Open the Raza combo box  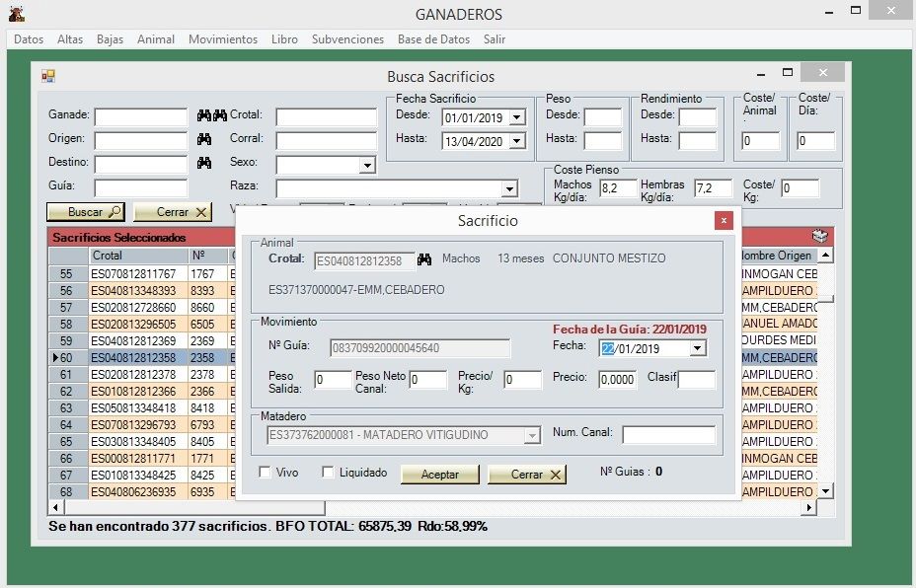point(509,188)
